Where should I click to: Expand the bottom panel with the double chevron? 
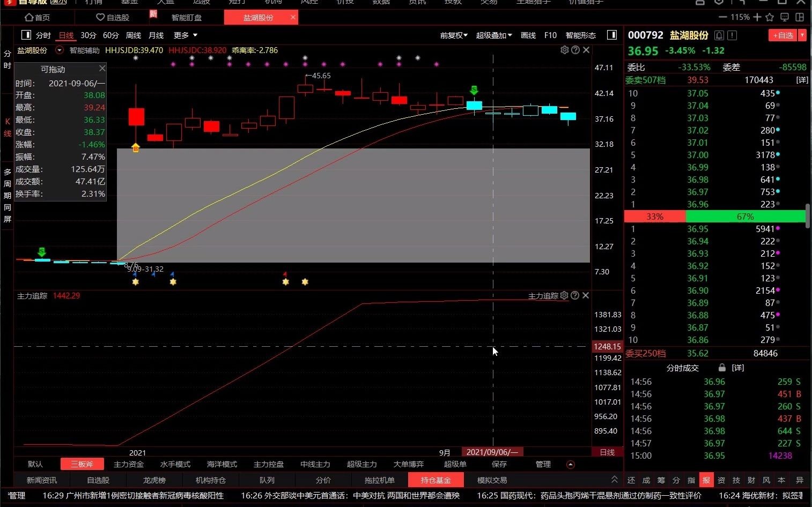[x=614, y=480]
